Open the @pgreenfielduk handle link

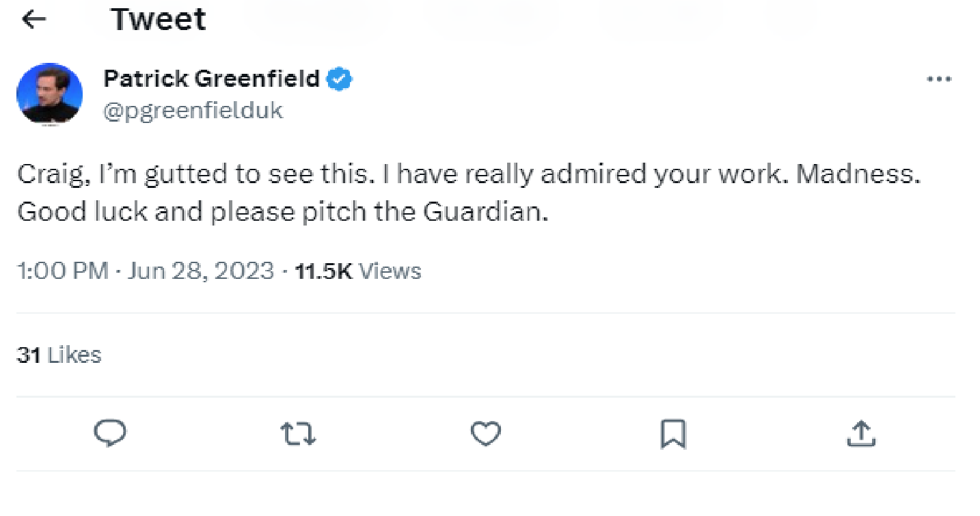[193, 110]
